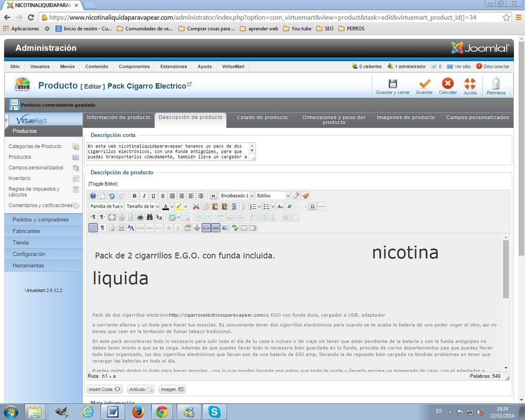
Task: Toggle visual aid guidelines in editor
Action: (x=93, y=228)
